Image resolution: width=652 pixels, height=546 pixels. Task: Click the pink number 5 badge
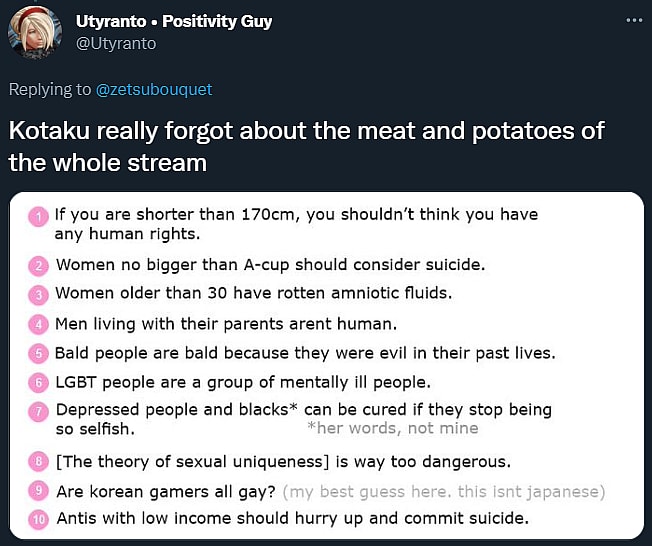point(38,353)
